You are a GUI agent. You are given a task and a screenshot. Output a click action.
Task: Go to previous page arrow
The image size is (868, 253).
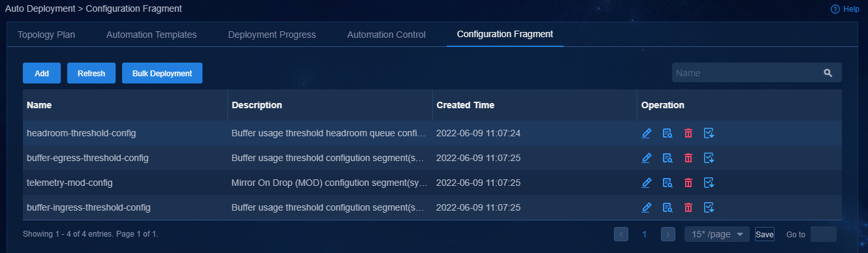[x=621, y=234]
